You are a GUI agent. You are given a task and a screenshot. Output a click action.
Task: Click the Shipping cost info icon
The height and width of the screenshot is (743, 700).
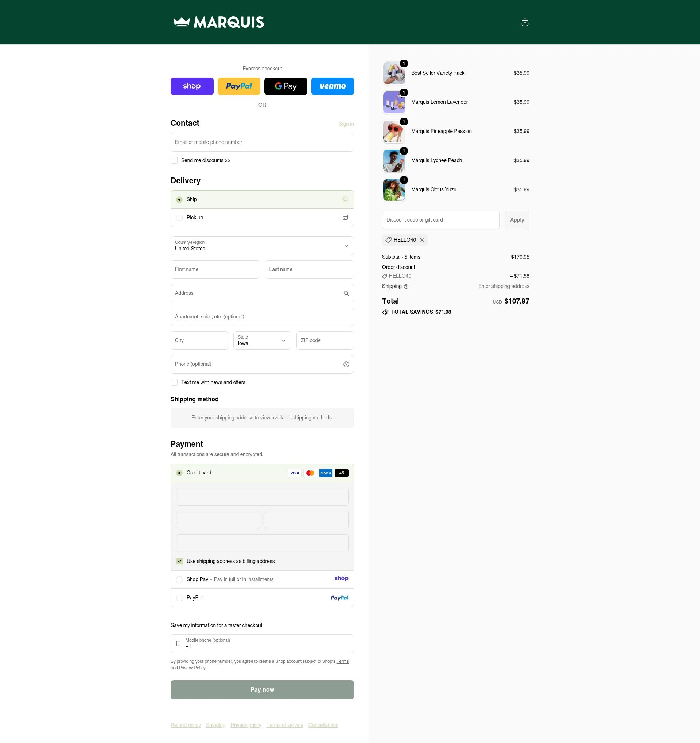[406, 286]
